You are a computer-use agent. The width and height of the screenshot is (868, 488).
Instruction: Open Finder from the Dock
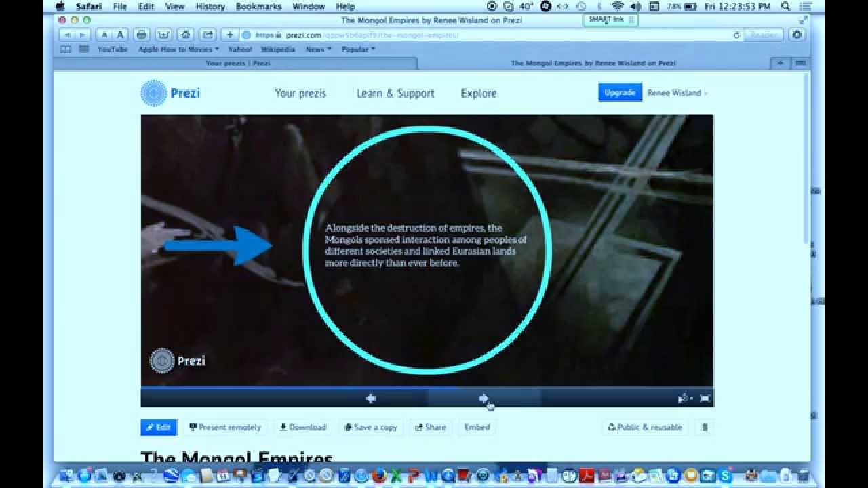click(66, 476)
